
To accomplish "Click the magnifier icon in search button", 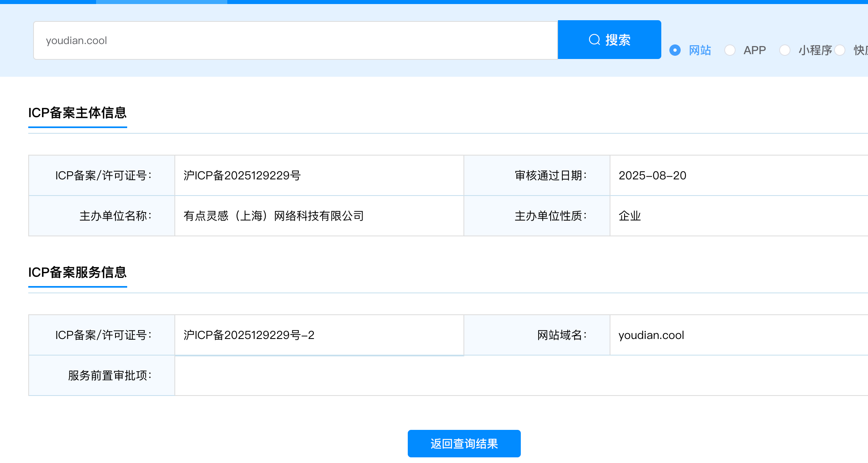I will click(x=594, y=40).
